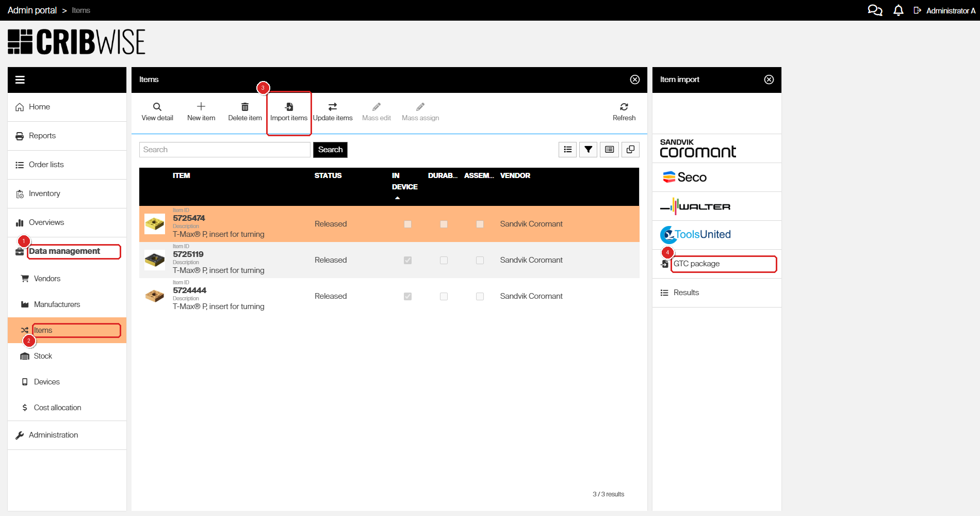The width and height of the screenshot is (980, 516).
Task: Open Devices submenu item
Action: click(67, 382)
